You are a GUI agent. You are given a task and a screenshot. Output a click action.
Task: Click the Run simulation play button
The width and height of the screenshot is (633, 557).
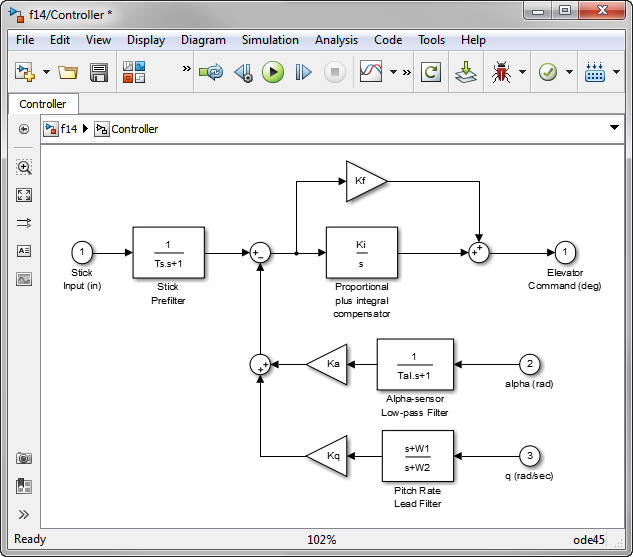point(272,72)
